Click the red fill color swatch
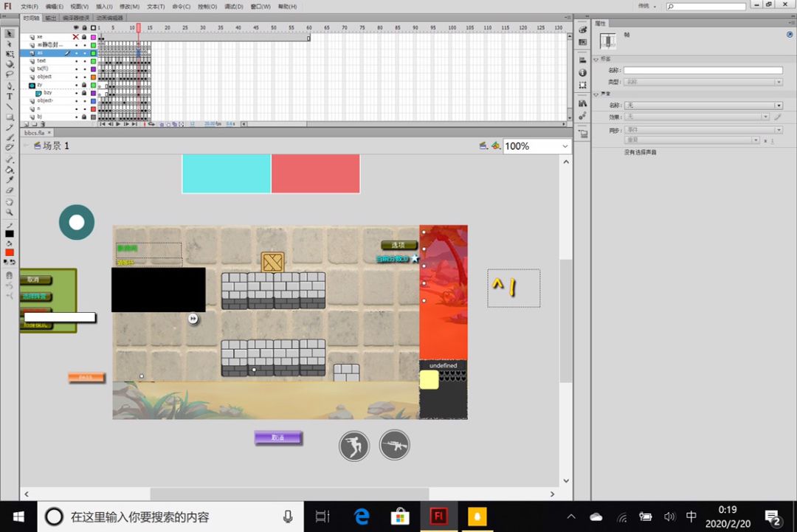Image resolution: width=797 pixels, height=532 pixels. pos(10,252)
